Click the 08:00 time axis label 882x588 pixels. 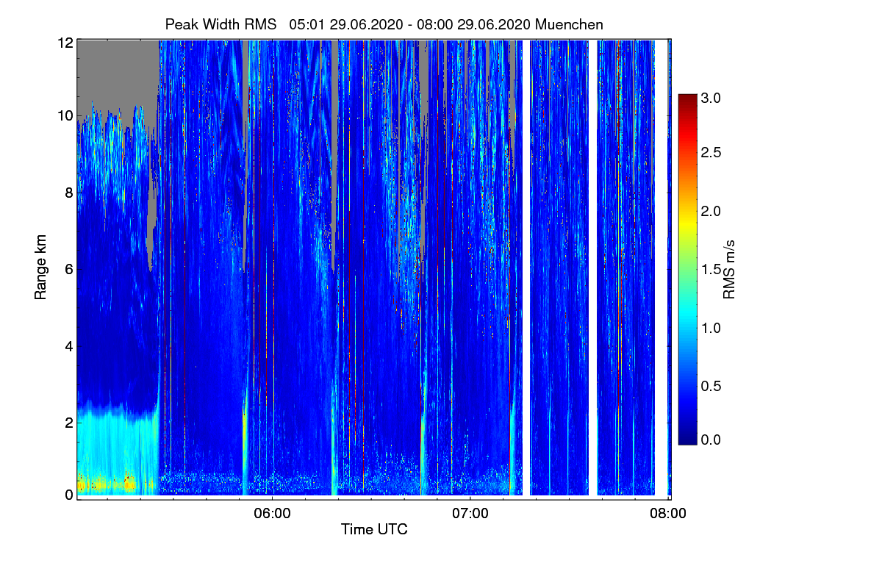click(x=667, y=514)
